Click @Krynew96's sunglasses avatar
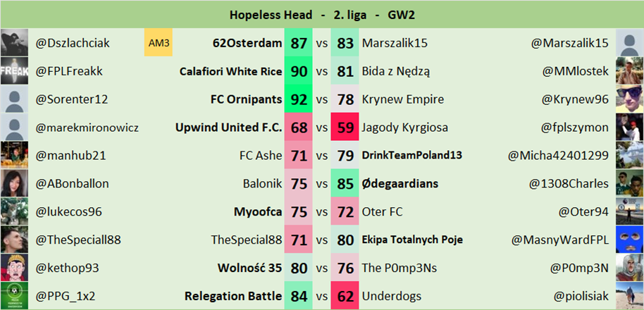The width and height of the screenshot is (644, 310). 629,99
